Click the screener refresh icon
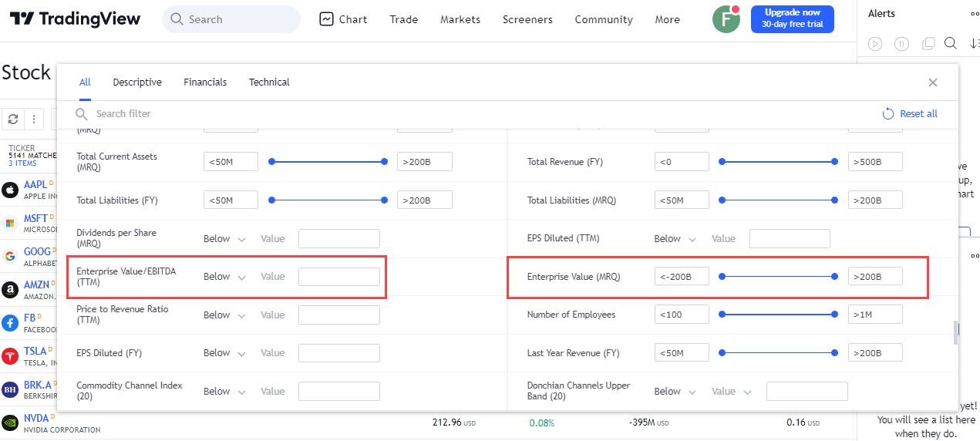The image size is (980, 441). [x=13, y=119]
